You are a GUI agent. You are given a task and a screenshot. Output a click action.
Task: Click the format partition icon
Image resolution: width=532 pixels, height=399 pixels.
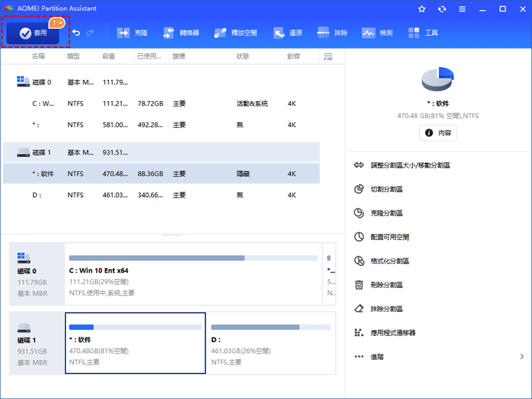tap(359, 261)
